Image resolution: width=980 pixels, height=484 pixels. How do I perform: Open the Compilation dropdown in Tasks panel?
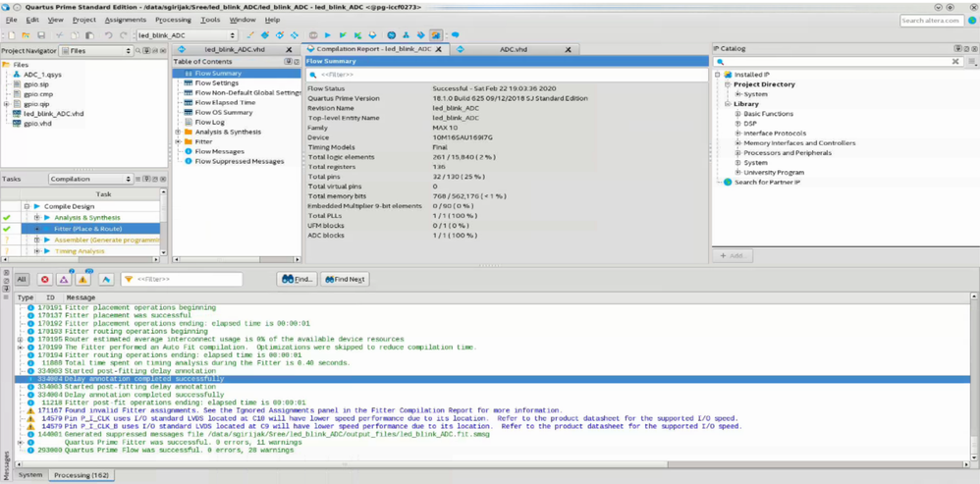click(x=90, y=179)
